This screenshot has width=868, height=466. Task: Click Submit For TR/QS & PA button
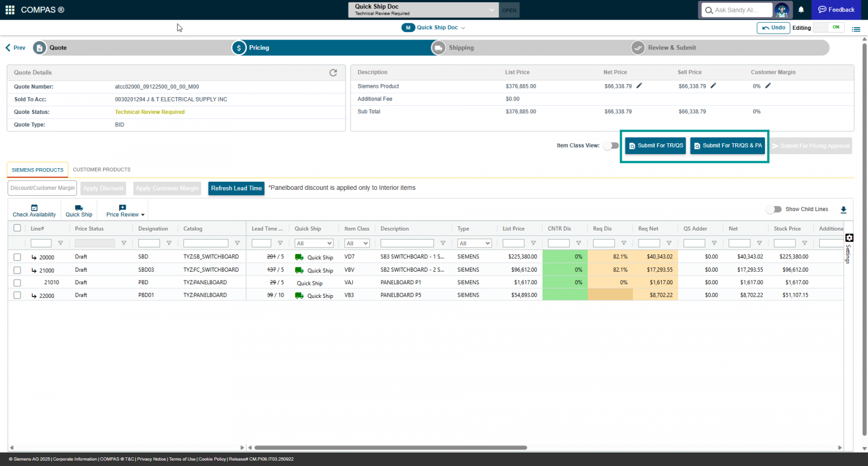(x=727, y=145)
